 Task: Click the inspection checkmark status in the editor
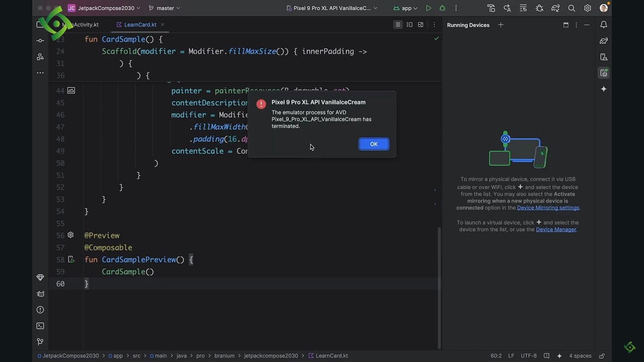tap(436, 38)
